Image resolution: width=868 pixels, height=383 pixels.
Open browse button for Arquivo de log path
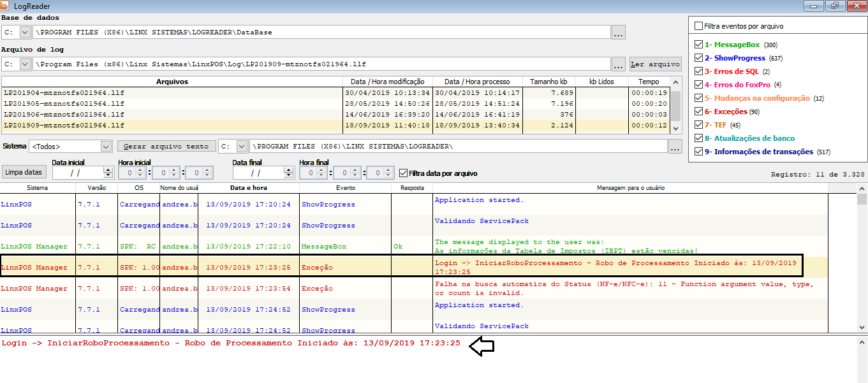[618, 64]
